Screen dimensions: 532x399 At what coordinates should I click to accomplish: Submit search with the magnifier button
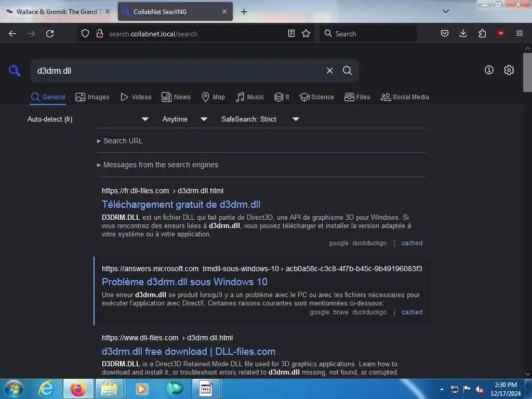(x=347, y=71)
